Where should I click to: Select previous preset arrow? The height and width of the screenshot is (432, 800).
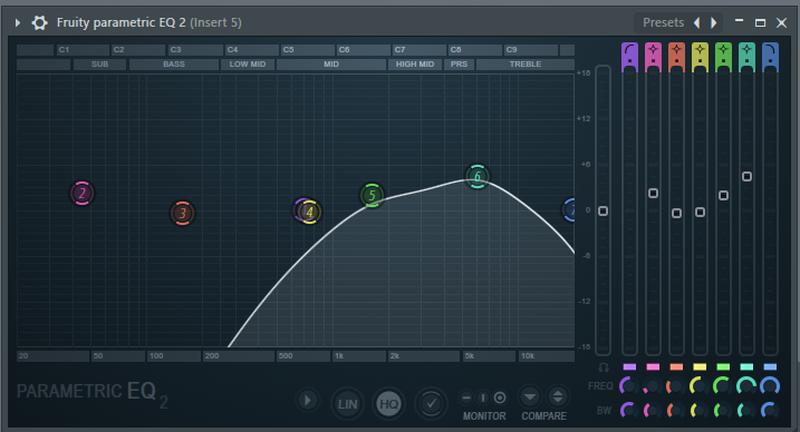697,22
